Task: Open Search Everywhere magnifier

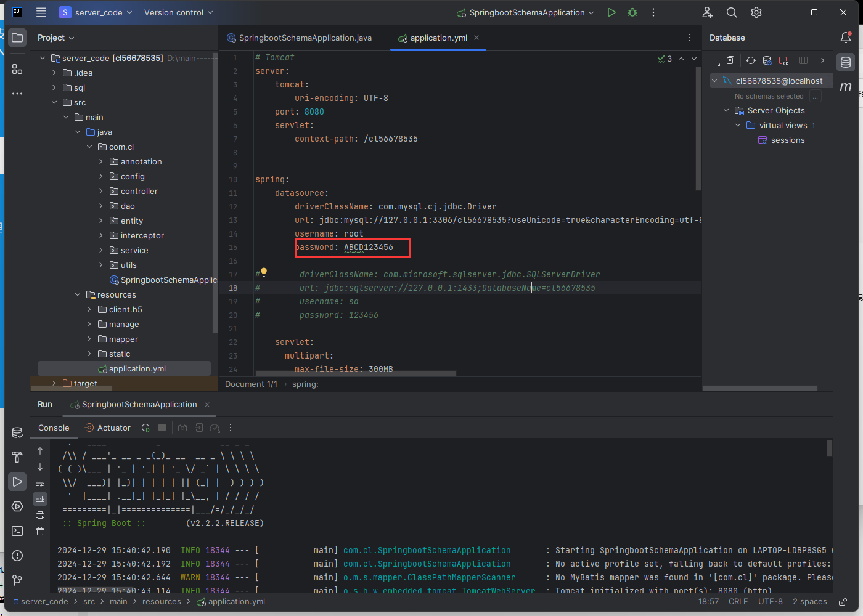Action: pyautogui.click(x=732, y=12)
